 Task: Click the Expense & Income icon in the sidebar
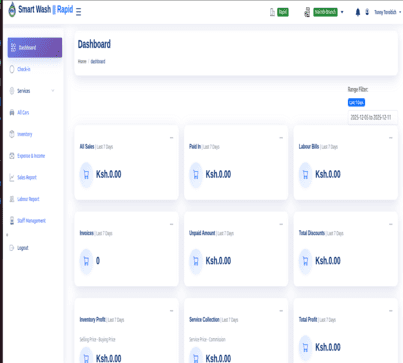click(12, 156)
